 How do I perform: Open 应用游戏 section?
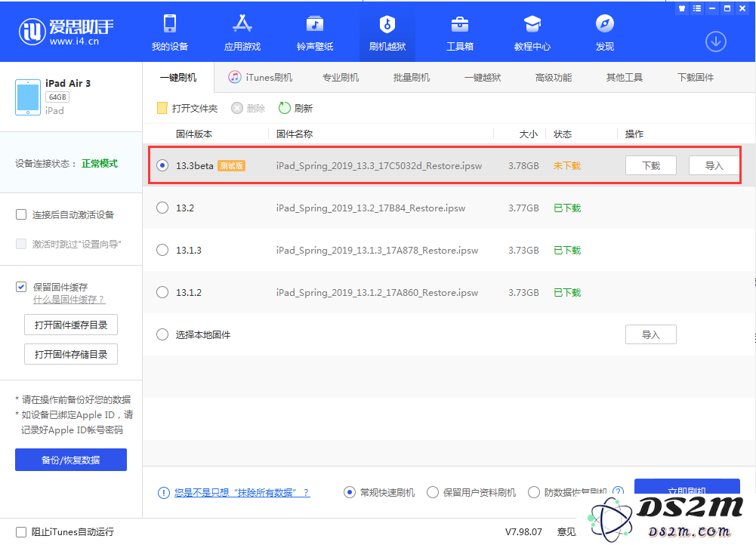click(x=242, y=32)
